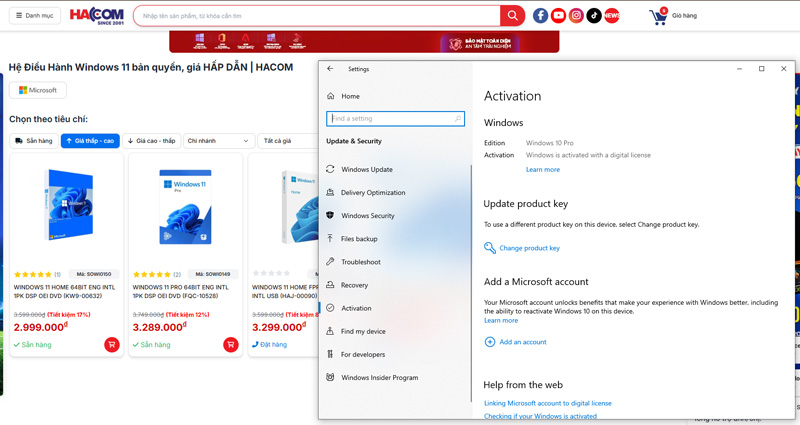Click Learn more under Windows activation
Screen dimensions: 800x425
coord(543,169)
